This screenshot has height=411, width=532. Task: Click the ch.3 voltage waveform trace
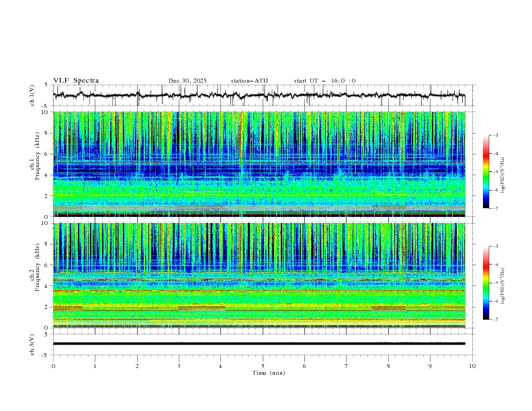259,344
